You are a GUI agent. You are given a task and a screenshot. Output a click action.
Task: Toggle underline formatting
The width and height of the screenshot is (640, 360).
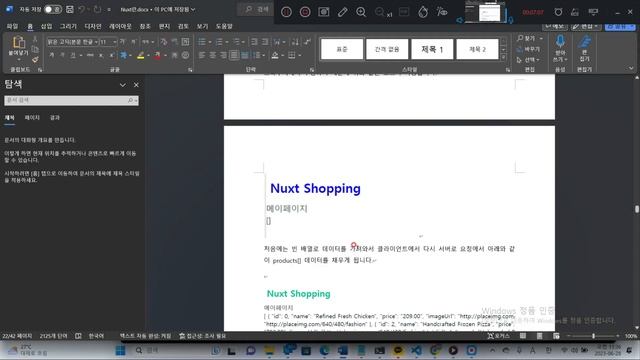click(73, 55)
